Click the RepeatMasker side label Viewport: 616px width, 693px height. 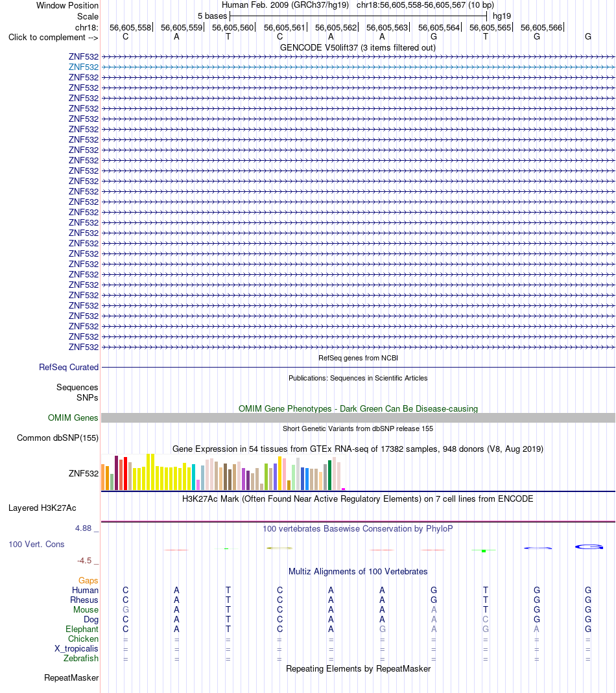[x=71, y=678]
